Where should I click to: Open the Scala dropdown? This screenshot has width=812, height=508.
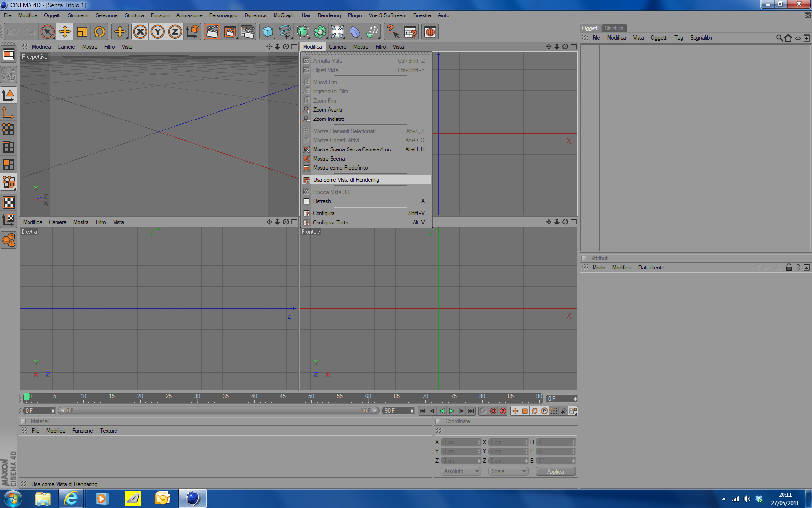point(508,471)
